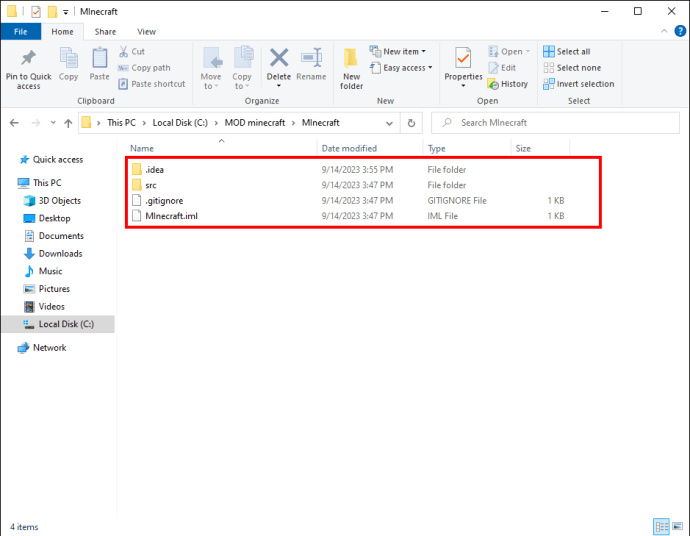Image resolution: width=690 pixels, height=536 pixels.
Task: Refresh the folder view
Action: 411,123
